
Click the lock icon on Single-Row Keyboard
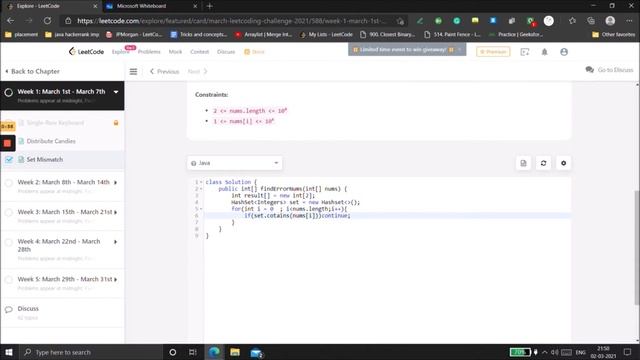116,123
